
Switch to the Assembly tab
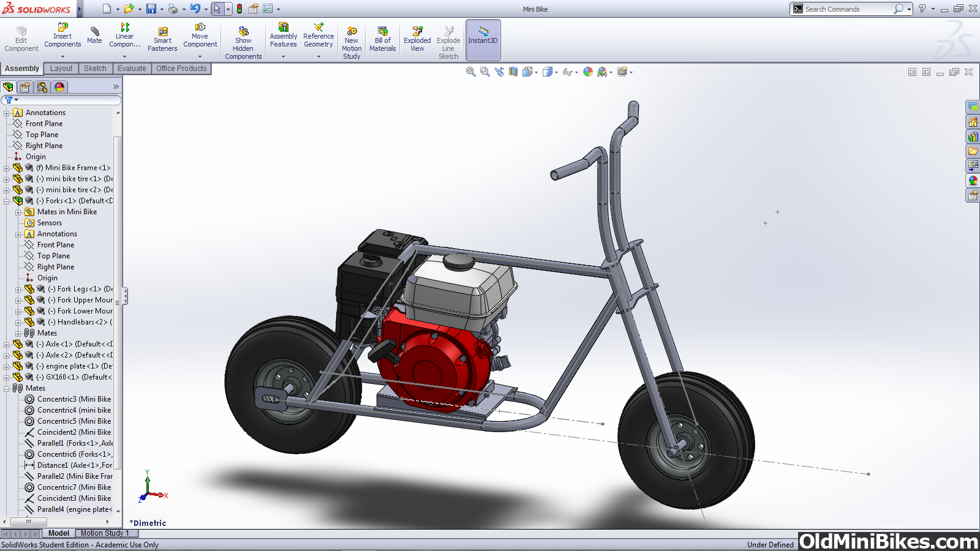pos(22,69)
